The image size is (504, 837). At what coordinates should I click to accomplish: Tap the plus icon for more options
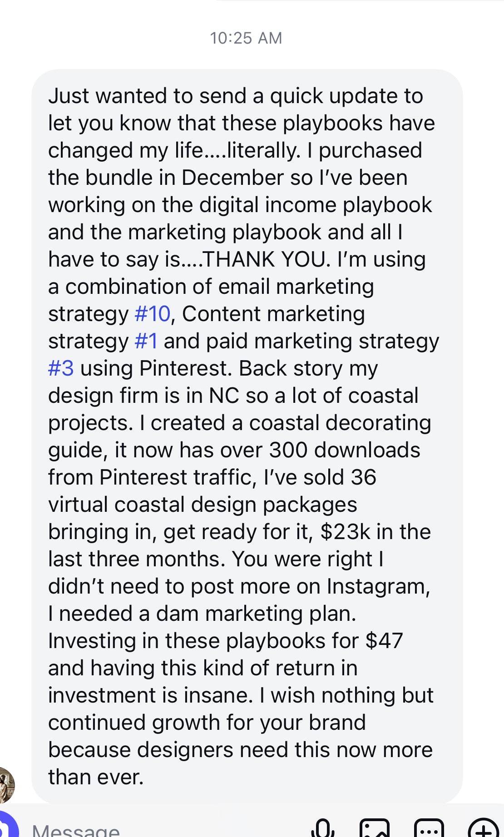(483, 828)
